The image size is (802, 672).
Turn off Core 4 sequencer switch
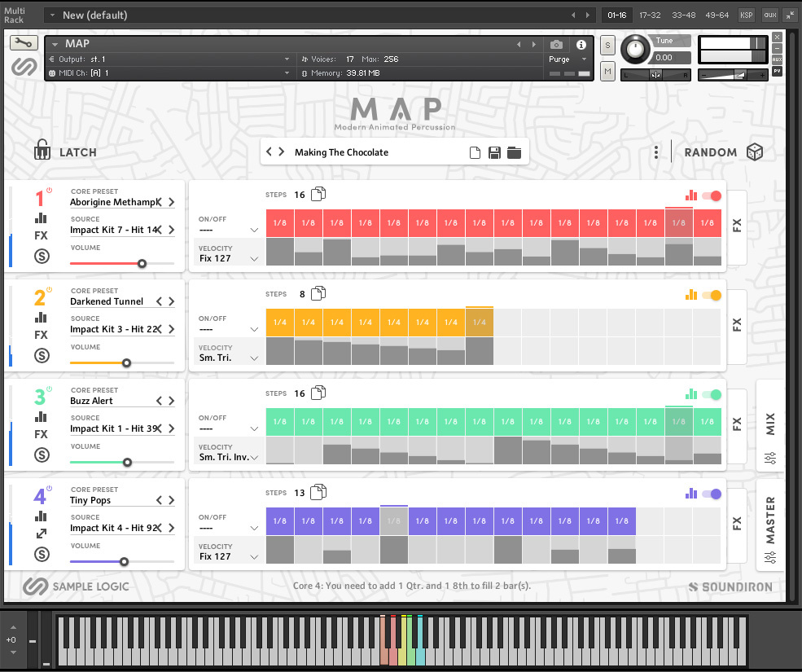(712, 494)
